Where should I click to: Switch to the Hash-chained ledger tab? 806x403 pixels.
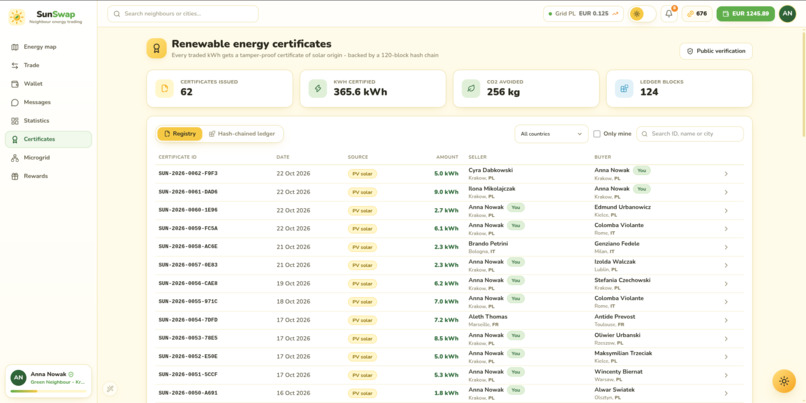click(242, 134)
